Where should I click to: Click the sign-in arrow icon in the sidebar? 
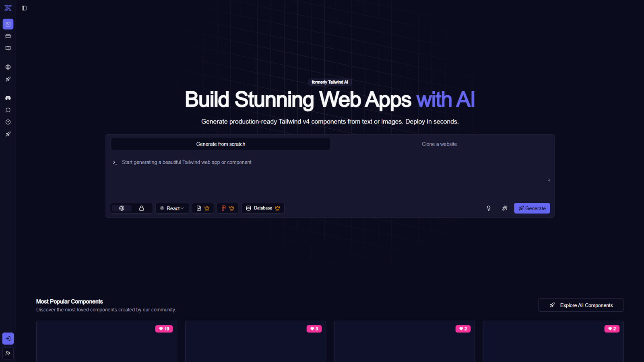(8, 339)
